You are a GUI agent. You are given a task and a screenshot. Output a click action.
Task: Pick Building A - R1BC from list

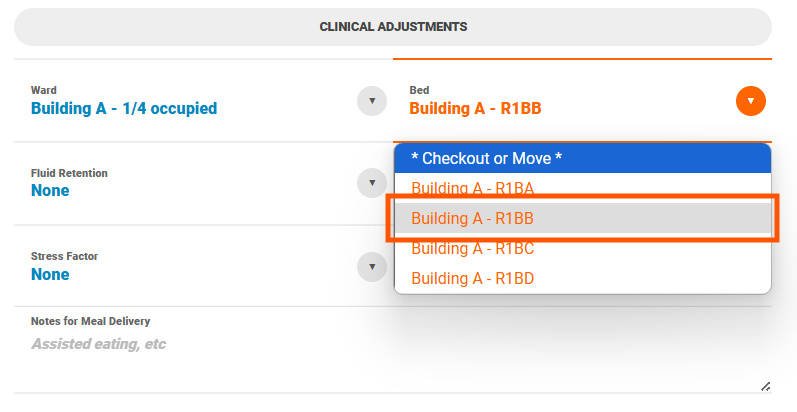(583, 248)
